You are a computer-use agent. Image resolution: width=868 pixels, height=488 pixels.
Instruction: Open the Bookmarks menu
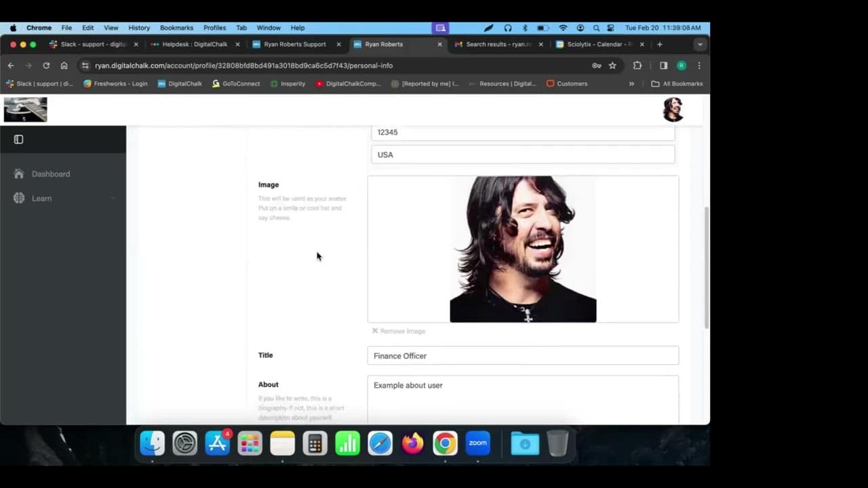point(176,28)
